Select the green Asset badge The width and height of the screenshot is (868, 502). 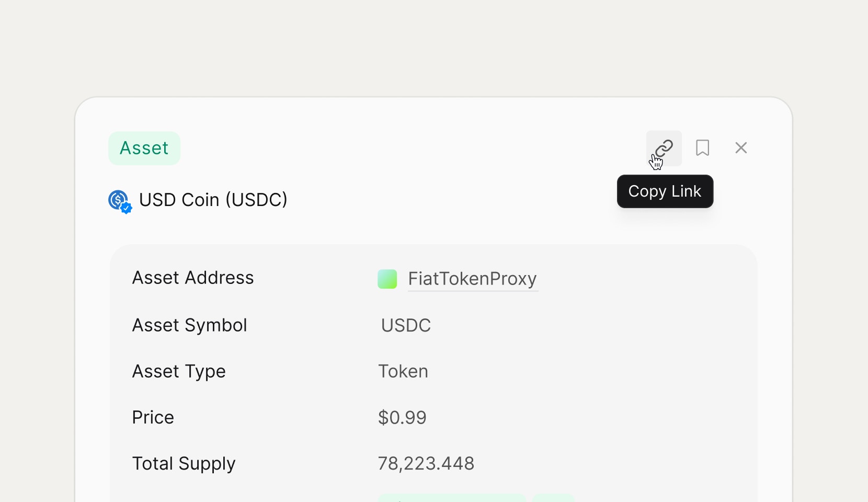144,149
